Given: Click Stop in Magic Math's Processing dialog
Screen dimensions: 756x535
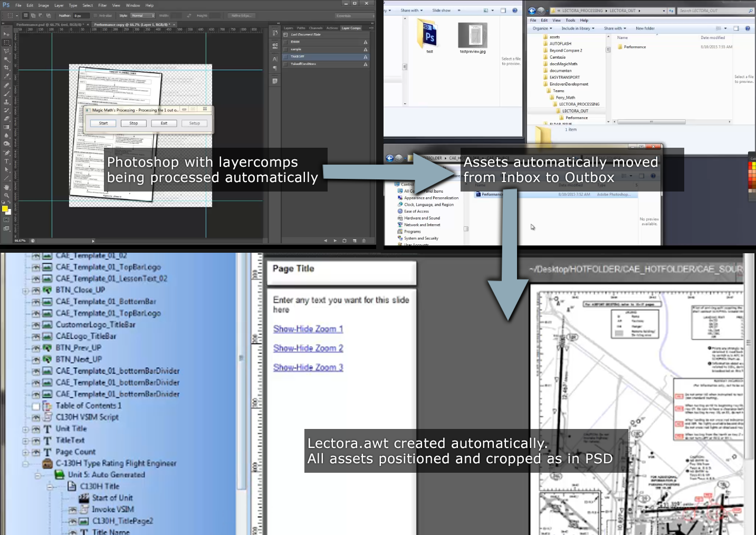Looking at the screenshot, I should point(133,123).
